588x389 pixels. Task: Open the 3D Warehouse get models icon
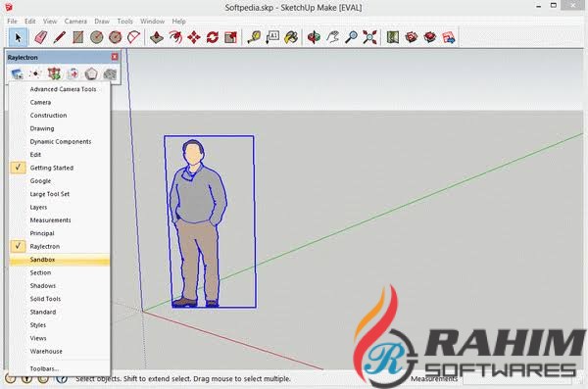pyautogui.click(x=412, y=37)
